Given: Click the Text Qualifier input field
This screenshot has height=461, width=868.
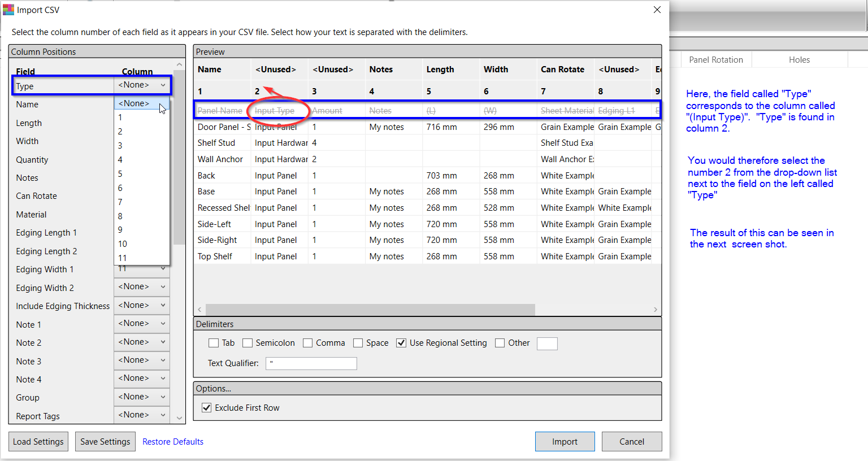Looking at the screenshot, I should pos(311,363).
